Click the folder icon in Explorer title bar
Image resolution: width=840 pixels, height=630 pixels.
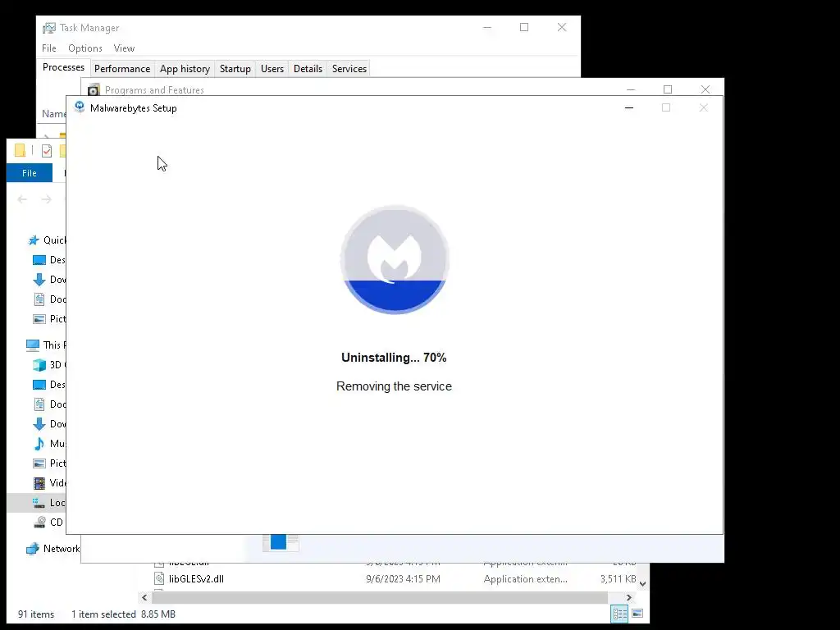(x=20, y=151)
